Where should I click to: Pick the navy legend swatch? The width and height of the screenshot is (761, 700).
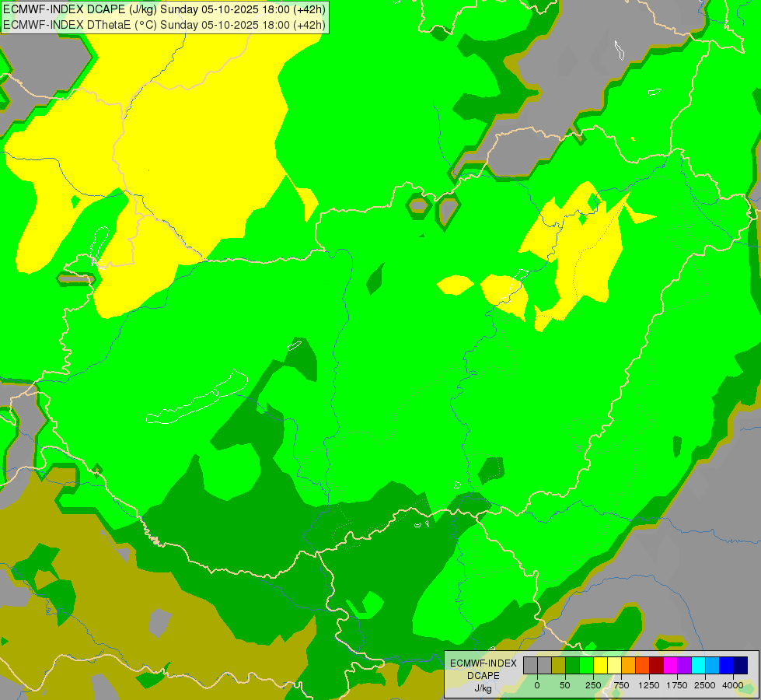740,665
